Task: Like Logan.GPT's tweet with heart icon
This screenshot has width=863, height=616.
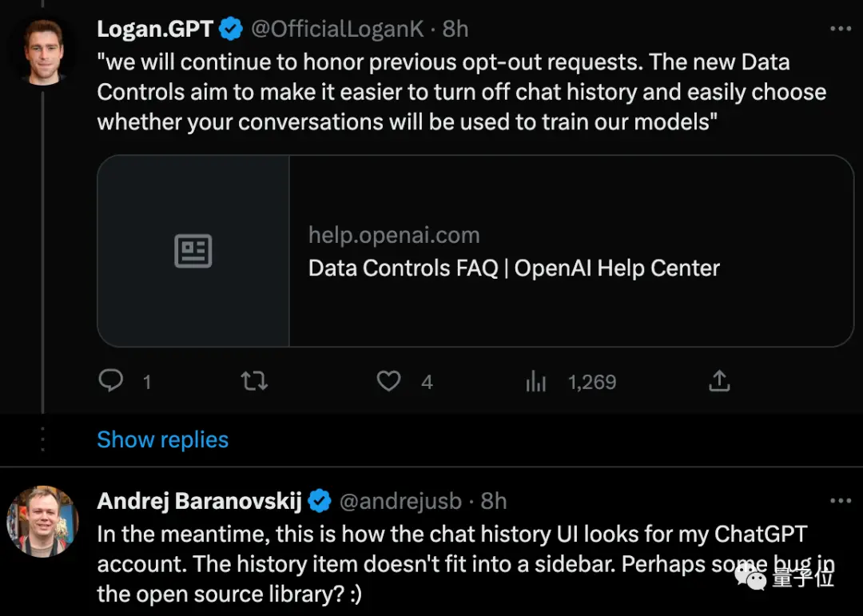Action: [389, 381]
